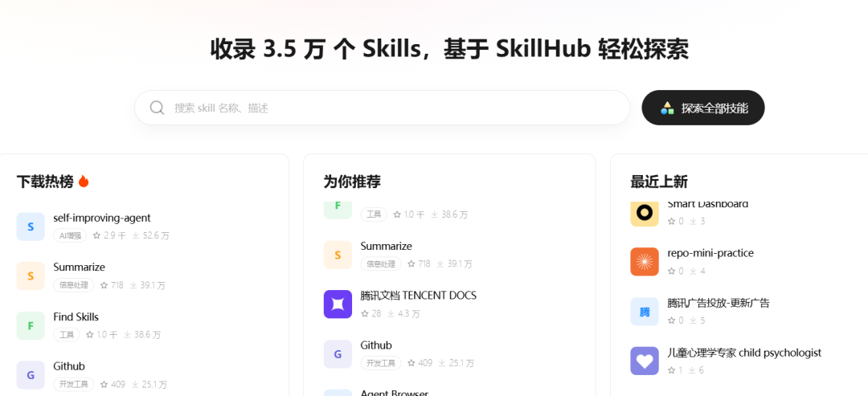The height and width of the screenshot is (396, 868).
Task: Click orange S icon of Summarize in 为你推荐
Action: pos(338,255)
